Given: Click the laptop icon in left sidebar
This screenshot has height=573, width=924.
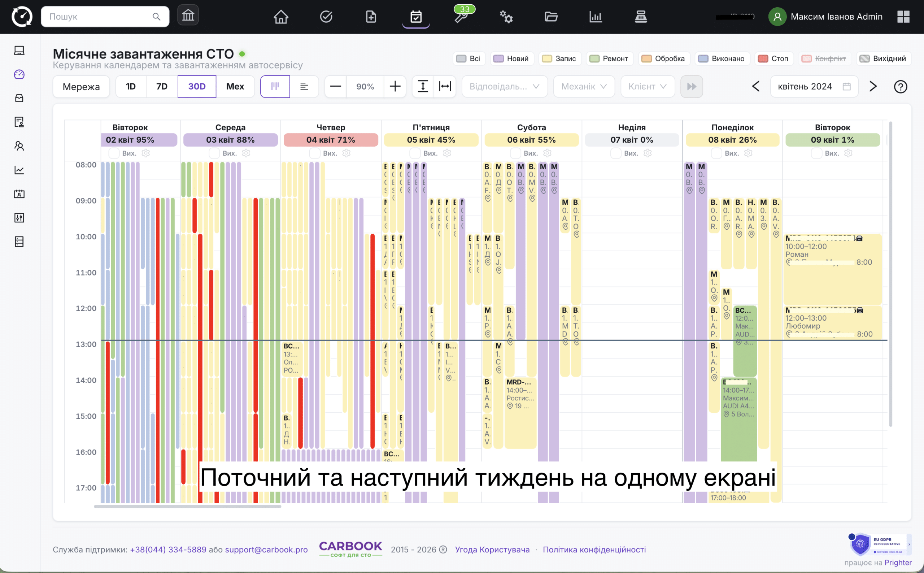Looking at the screenshot, I should [x=19, y=51].
